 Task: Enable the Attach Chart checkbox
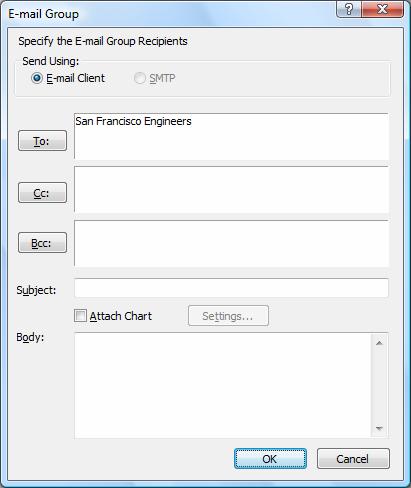(x=80, y=315)
